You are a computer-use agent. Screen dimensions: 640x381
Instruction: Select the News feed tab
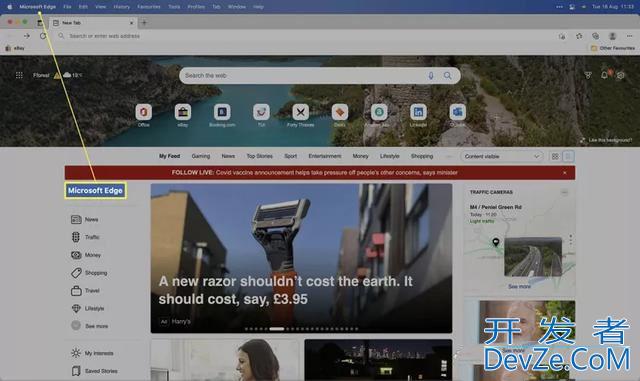[228, 156]
